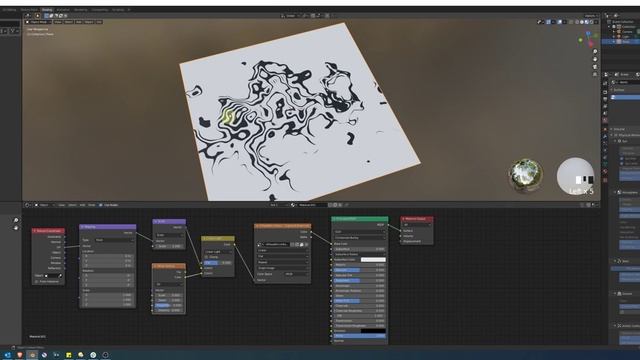Open the World properties tab
The image size is (640, 360).
click(x=605, y=120)
